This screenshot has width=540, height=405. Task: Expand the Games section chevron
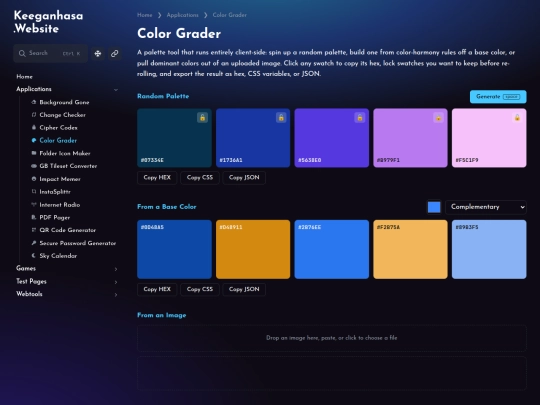pyautogui.click(x=116, y=269)
